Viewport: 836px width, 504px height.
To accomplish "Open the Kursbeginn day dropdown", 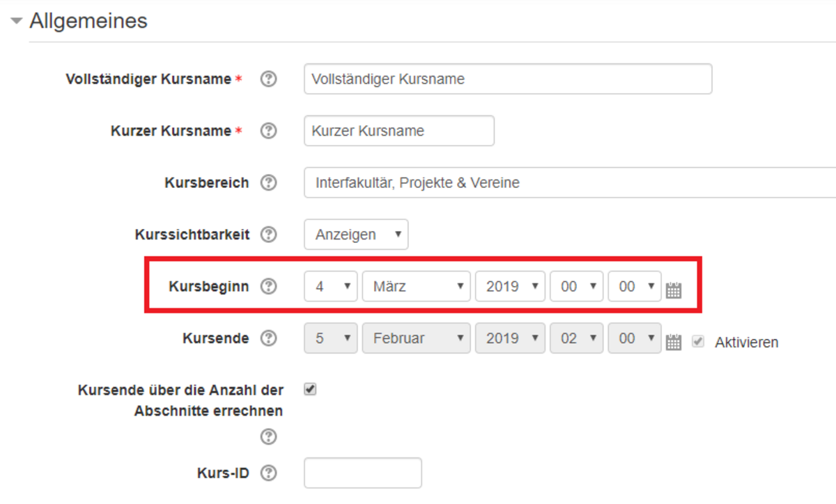I will coord(331,286).
